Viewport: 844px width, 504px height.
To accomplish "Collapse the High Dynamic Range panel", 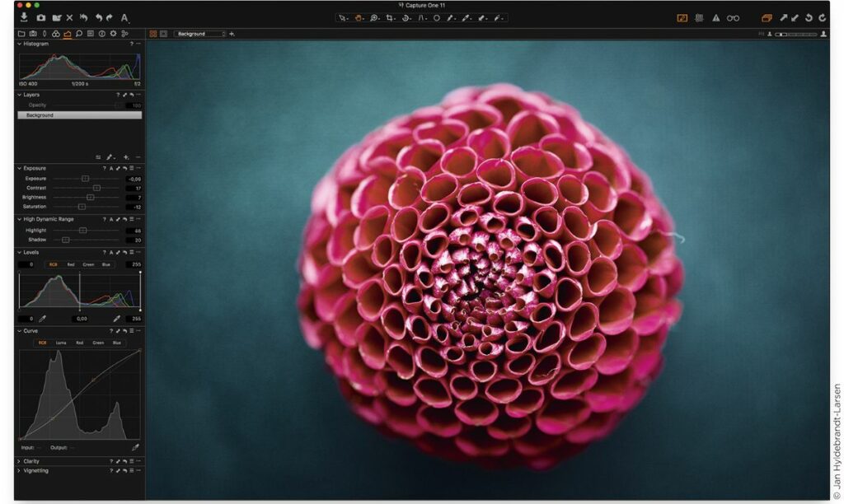I will pyautogui.click(x=19, y=219).
